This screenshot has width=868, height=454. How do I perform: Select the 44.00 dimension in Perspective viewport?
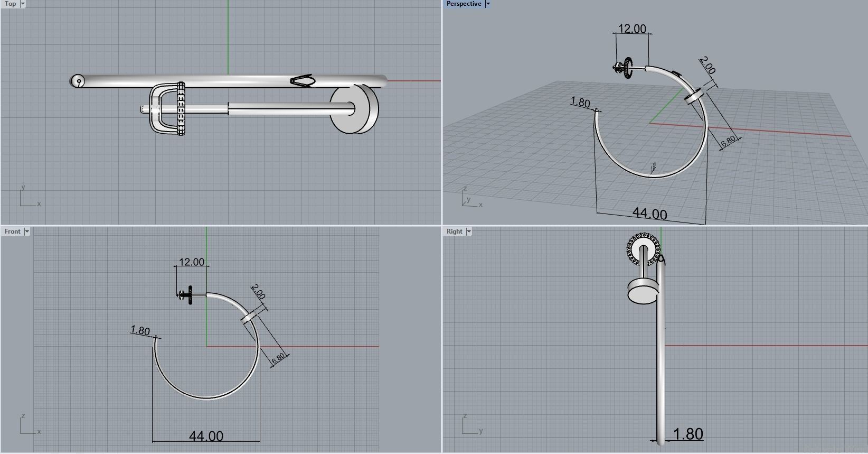650,214
